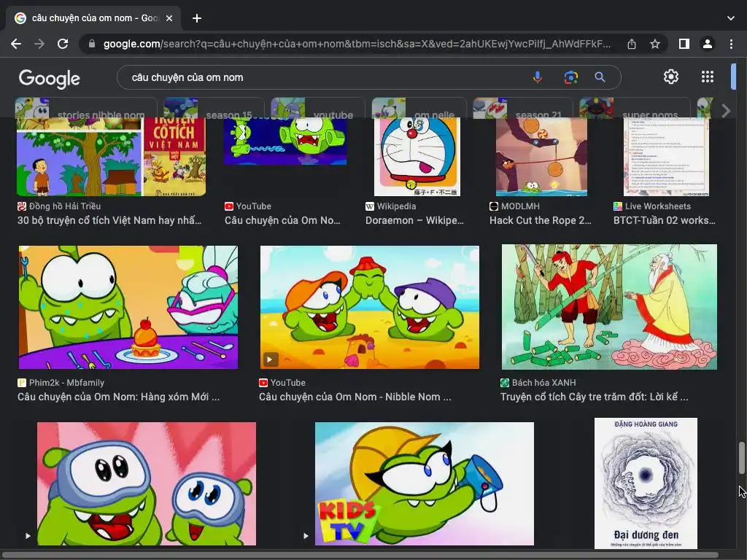
Task: Open the Chrome three-dot menu
Action: [731, 44]
